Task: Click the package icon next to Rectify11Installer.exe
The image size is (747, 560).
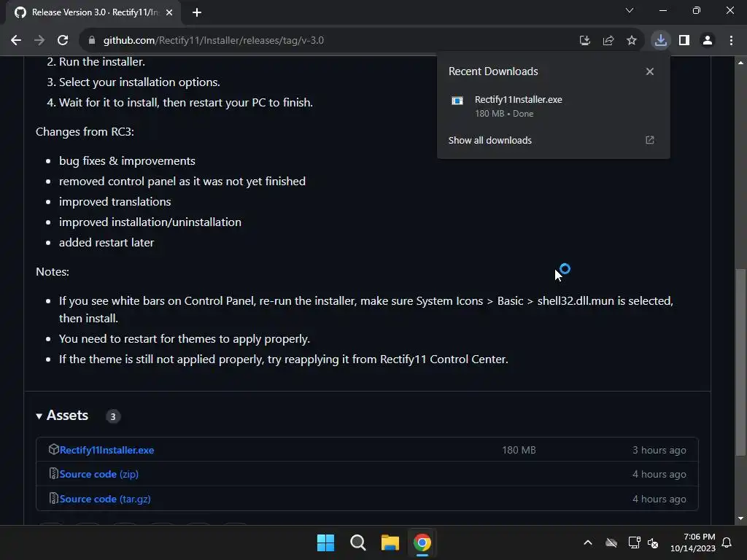Action: click(53, 449)
